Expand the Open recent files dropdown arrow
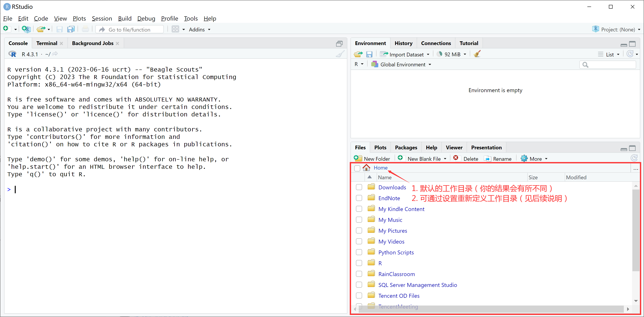 click(x=49, y=30)
